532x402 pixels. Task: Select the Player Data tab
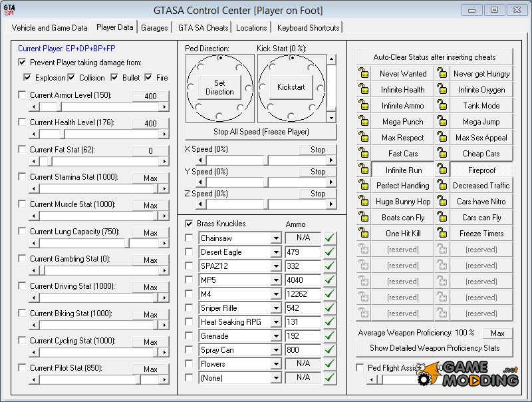(x=114, y=27)
